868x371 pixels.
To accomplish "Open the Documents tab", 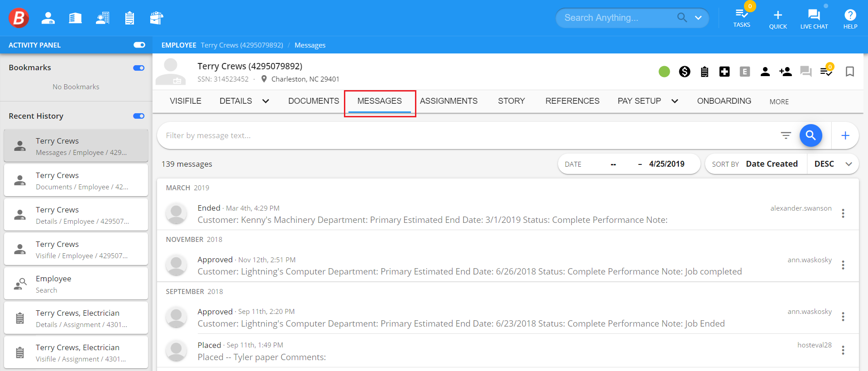I will coord(314,101).
